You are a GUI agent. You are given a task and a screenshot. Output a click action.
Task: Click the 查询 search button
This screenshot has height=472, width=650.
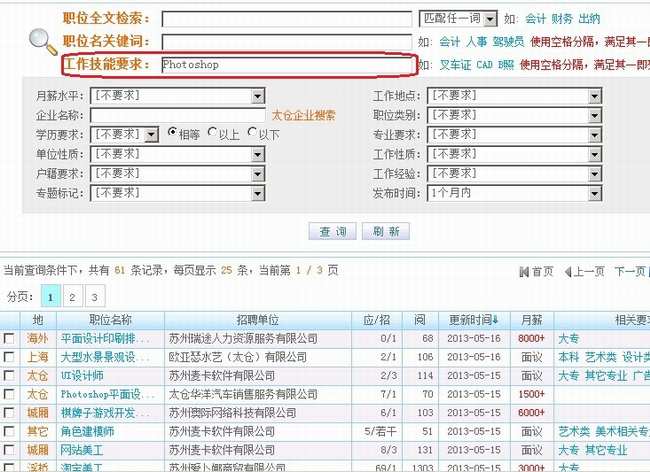pyautogui.click(x=333, y=231)
